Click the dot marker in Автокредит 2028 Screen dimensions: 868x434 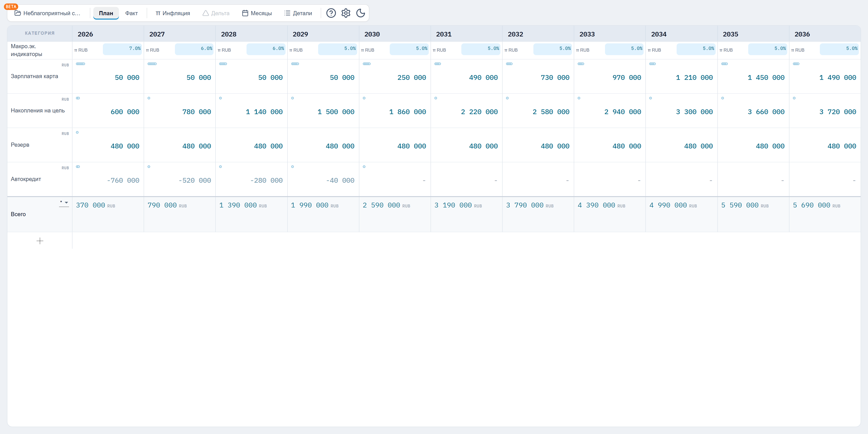pyautogui.click(x=220, y=166)
